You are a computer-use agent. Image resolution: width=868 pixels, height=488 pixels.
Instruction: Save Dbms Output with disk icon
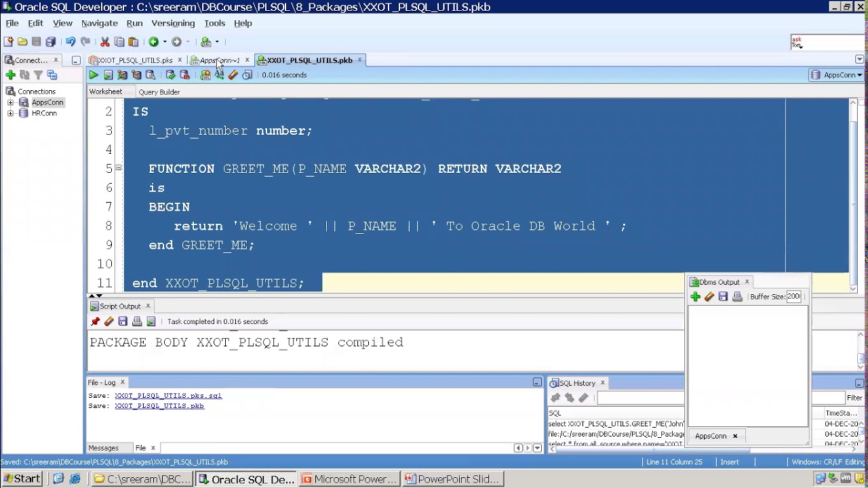pos(724,297)
